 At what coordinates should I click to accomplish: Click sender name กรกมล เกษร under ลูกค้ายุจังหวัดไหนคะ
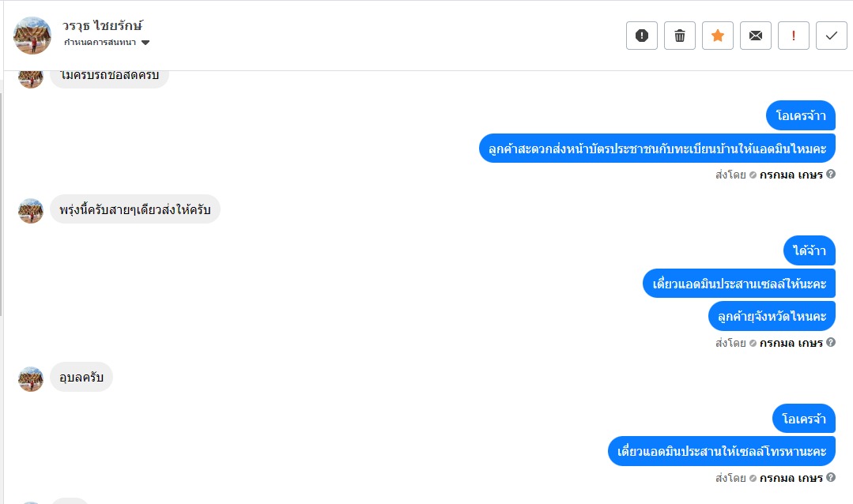tap(791, 343)
